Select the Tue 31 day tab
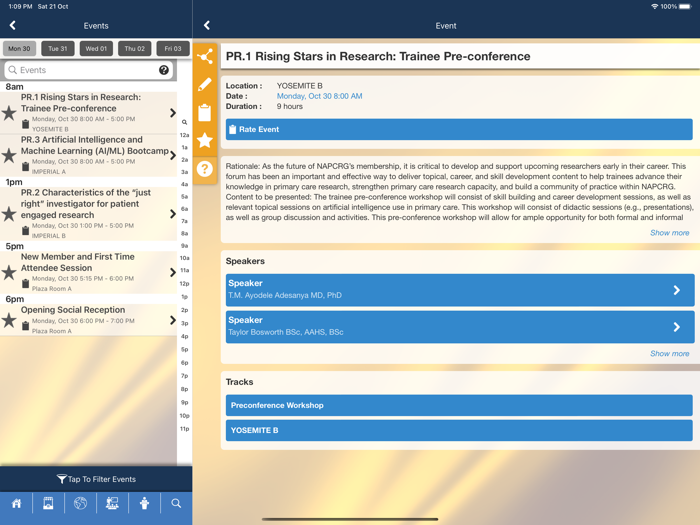The height and width of the screenshot is (525, 700). pyautogui.click(x=58, y=49)
